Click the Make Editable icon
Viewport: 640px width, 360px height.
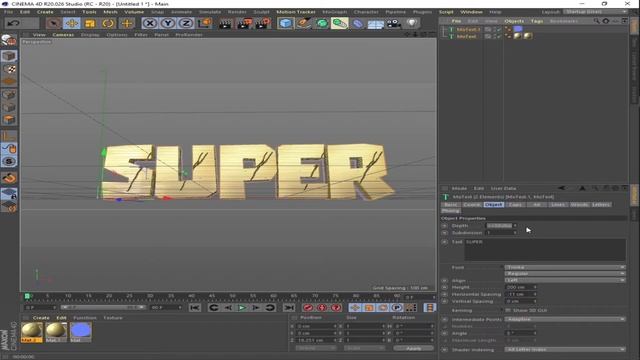pos(9,40)
